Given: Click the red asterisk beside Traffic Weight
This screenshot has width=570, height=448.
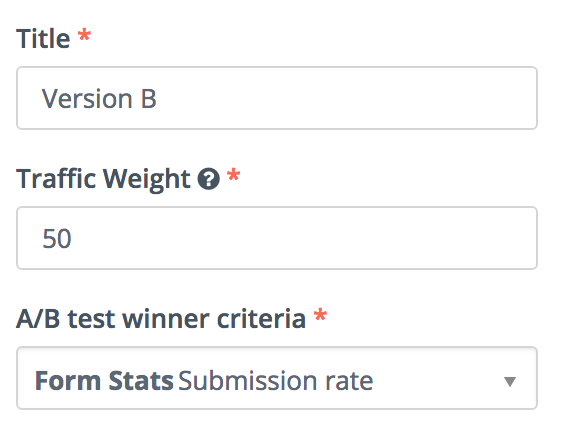Looking at the screenshot, I should tap(233, 175).
